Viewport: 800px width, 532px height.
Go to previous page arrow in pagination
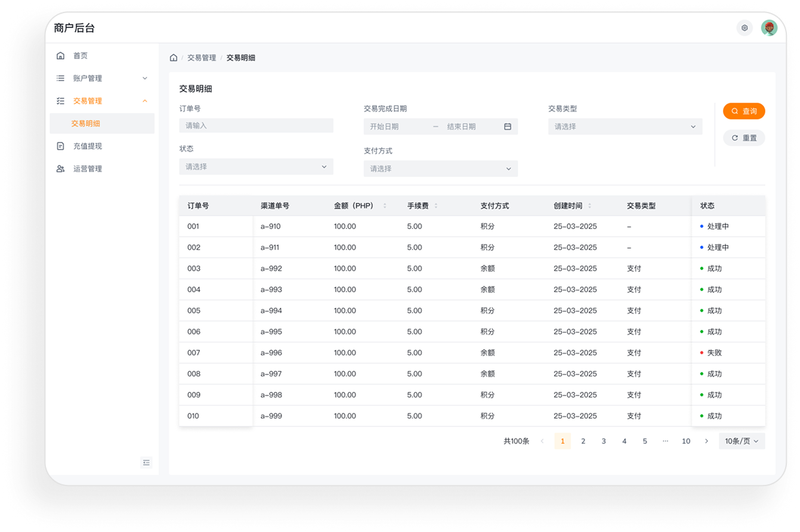(542, 441)
